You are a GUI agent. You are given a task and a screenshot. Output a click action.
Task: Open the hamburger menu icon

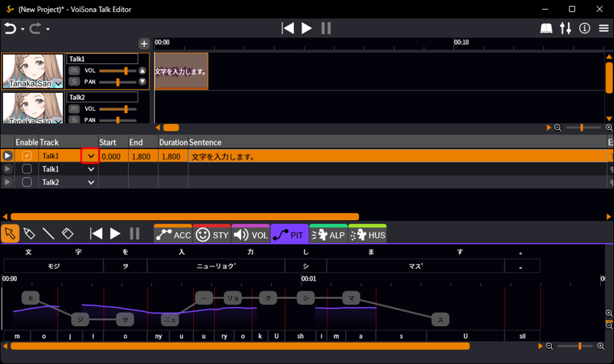click(604, 28)
